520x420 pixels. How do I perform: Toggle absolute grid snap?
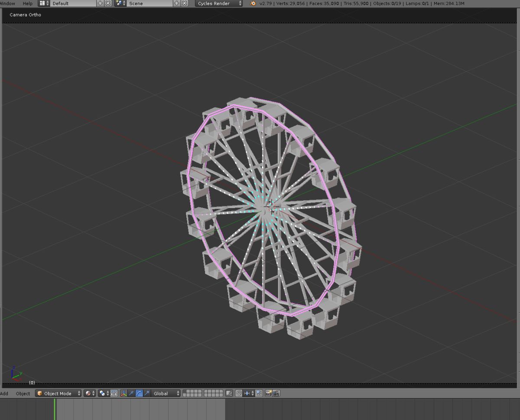coord(259,394)
